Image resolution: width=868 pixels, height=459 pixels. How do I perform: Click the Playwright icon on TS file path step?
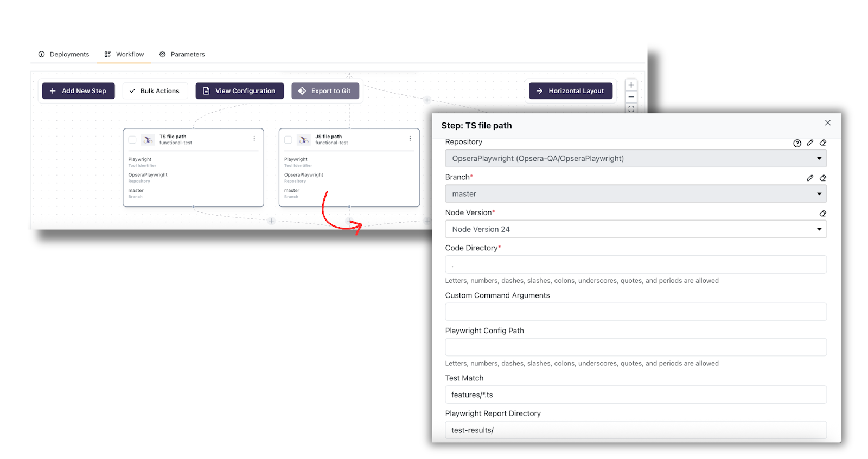[148, 140]
